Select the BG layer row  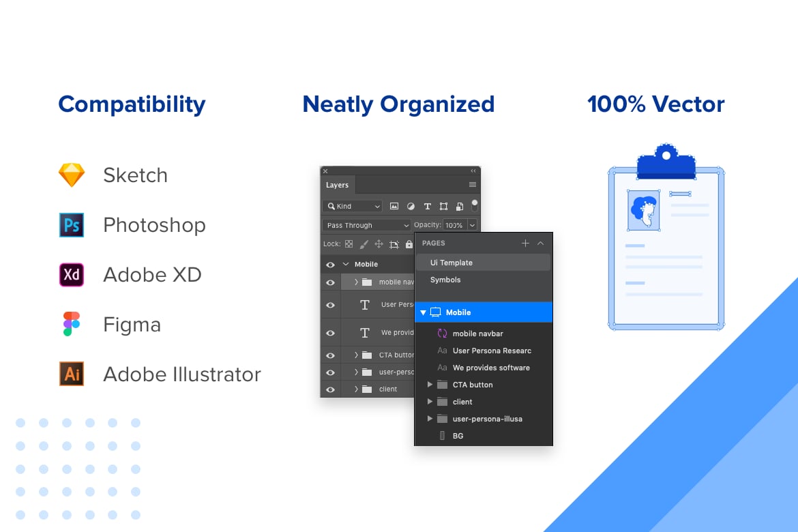tap(484, 436)
